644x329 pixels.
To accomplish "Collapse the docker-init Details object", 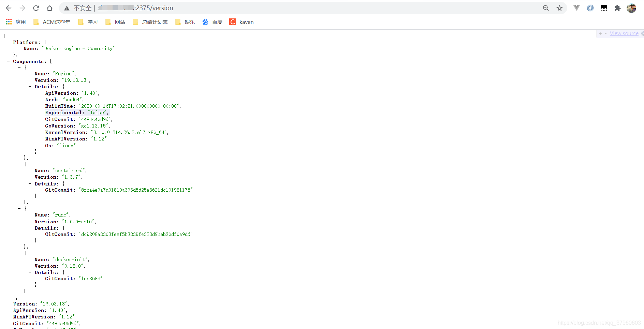I will (30, 272).
